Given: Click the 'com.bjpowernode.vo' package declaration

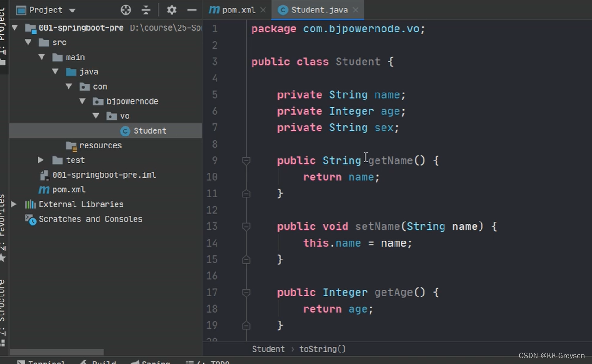Looking at the screenshot, I should (361, 29).
